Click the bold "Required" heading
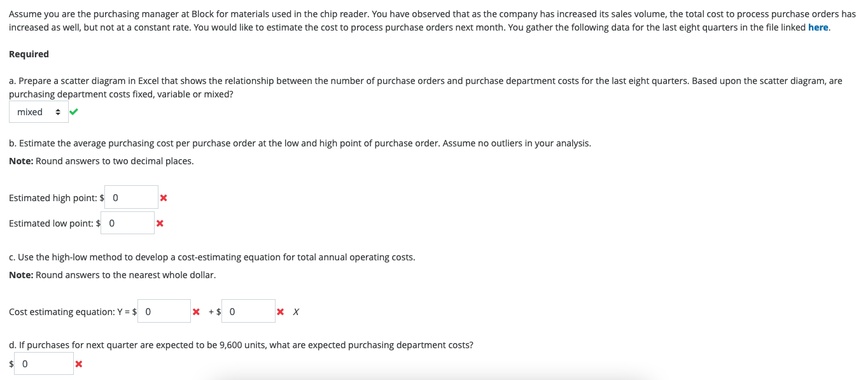 [x=29, y=53]
